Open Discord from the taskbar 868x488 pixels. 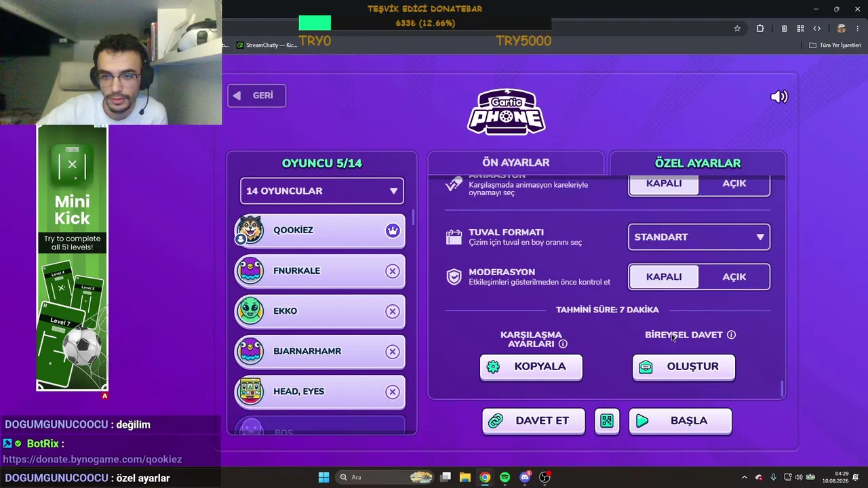pyautogui.click(x=525, y=477)
